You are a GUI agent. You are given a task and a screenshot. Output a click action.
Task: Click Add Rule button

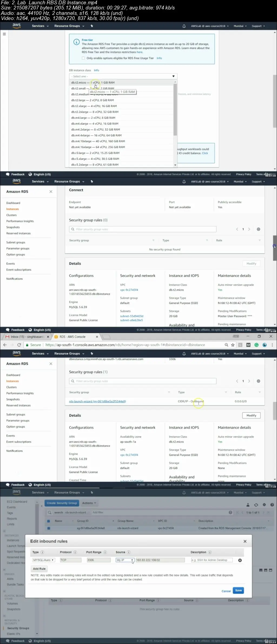pos(39,569)
